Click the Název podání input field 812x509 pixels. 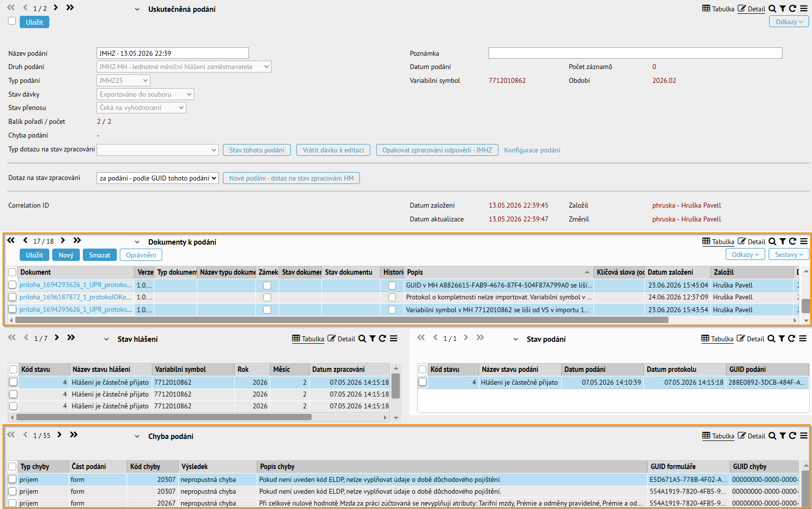(173, 53)
